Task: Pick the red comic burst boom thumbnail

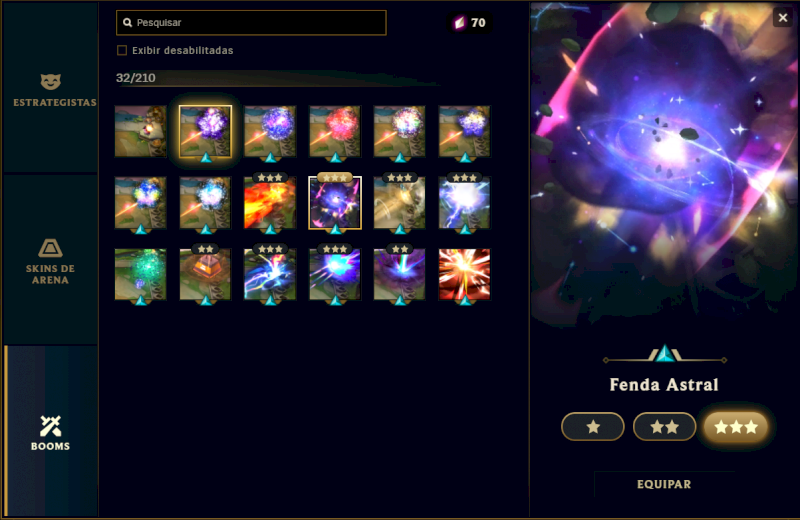Action: (x=464, y=274)
